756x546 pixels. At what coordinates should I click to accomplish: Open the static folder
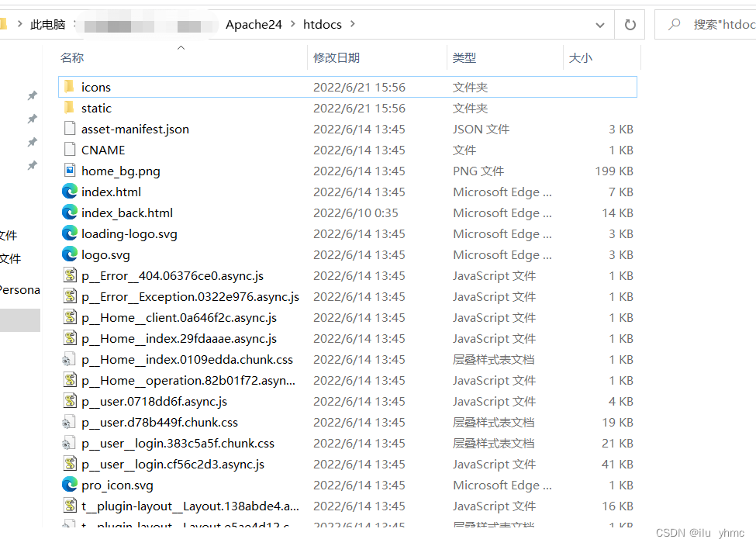[x=96, y=108]
